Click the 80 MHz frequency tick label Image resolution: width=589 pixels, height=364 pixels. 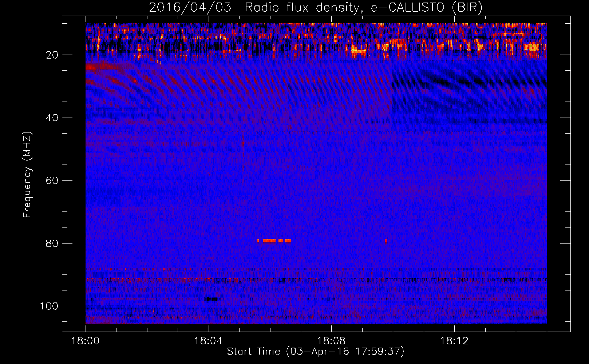point(52,244)
